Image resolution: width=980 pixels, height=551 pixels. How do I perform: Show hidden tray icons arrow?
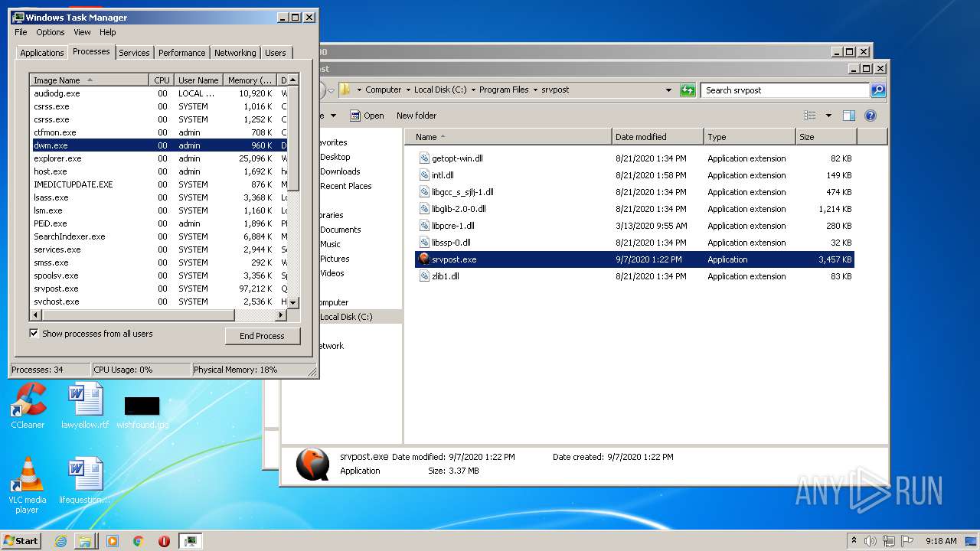pyautogui.click(x=854, y=541)
